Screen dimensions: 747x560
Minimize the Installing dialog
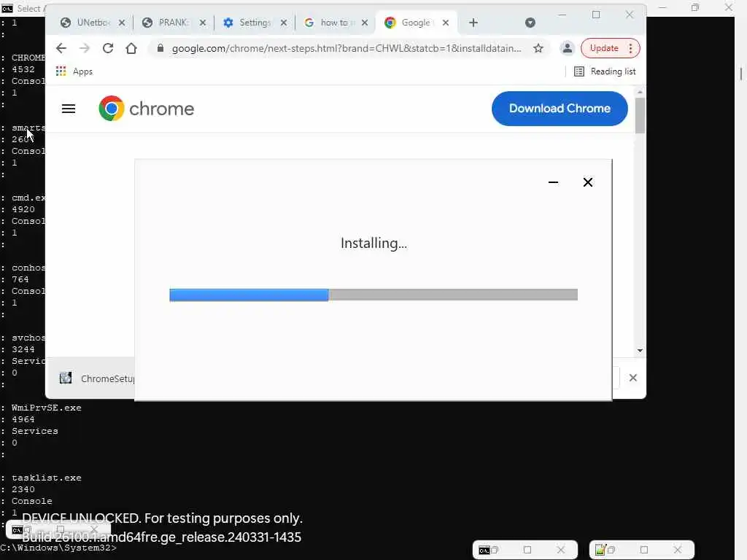553,182
